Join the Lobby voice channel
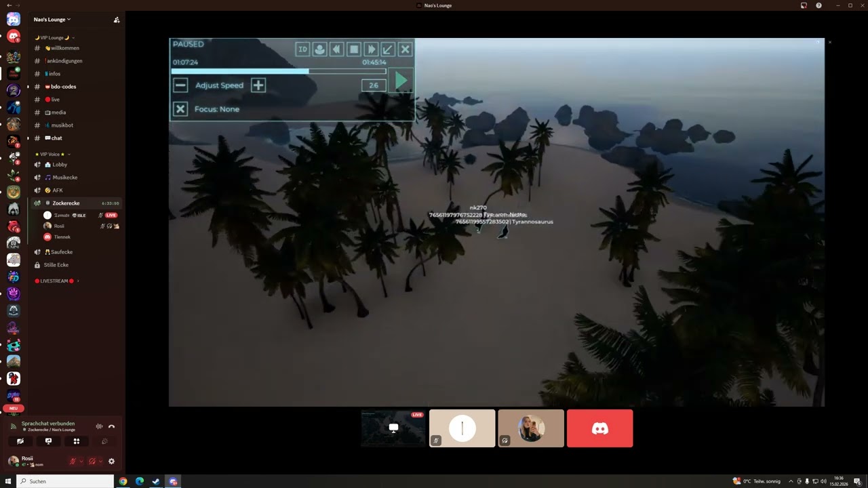This screenshot has width=868, height=488. pyautogui.click(x=77, y=165)
